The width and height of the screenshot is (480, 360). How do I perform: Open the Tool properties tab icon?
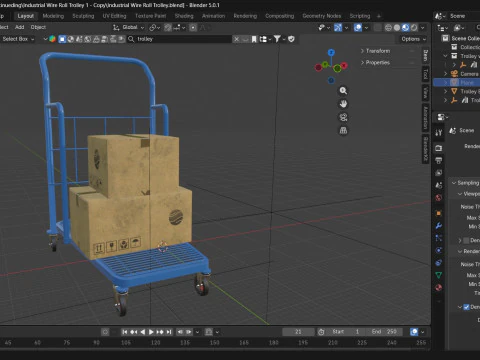439,133
